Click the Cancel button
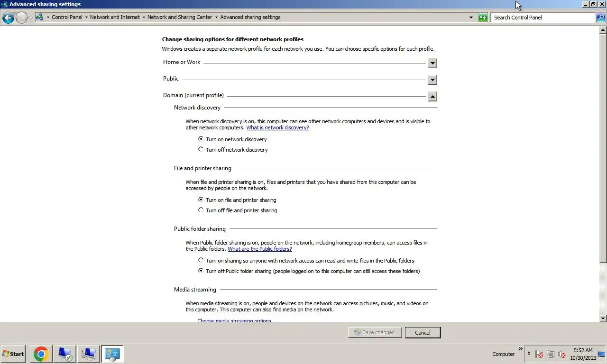 423,332
